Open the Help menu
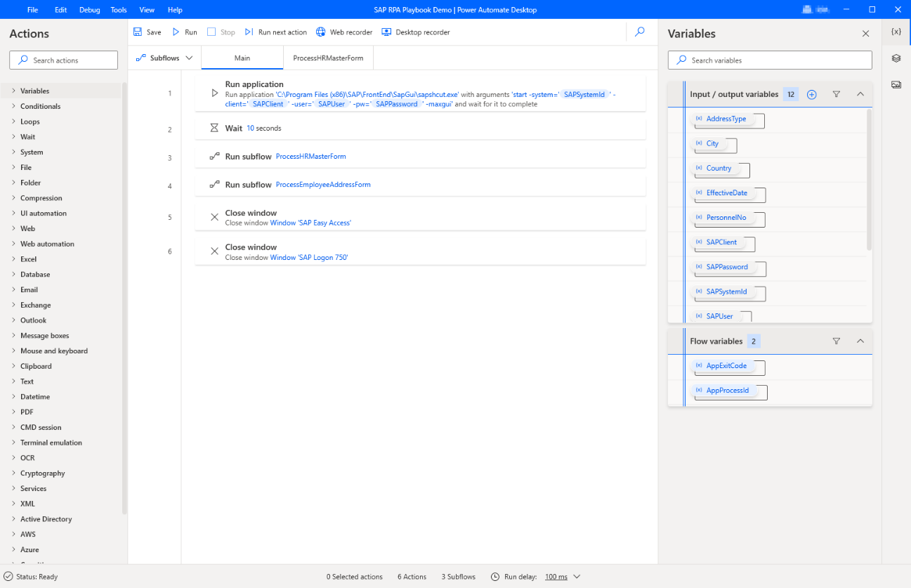The width and height of the screenshot is (911, 588). [175, 10]
